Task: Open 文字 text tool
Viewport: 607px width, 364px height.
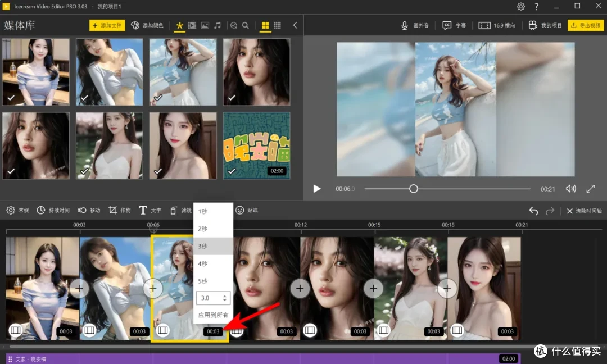Action: tap(150, 210)
